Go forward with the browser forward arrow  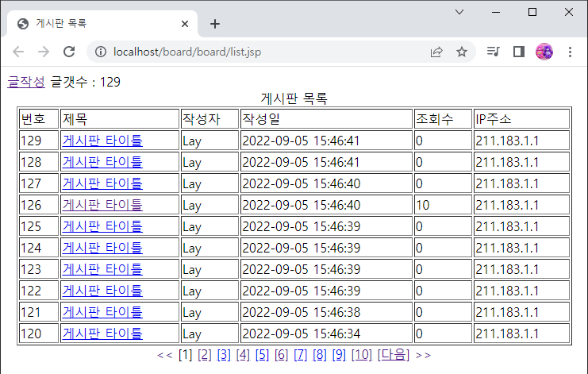click(44, 52)
